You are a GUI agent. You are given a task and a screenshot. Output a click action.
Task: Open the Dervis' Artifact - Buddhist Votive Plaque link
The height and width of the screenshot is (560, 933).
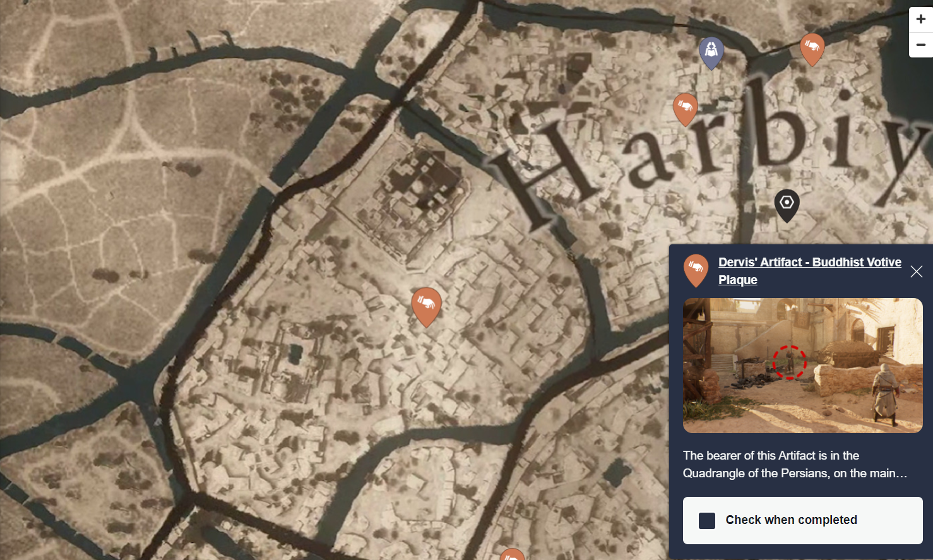click(x=810, y=271)
